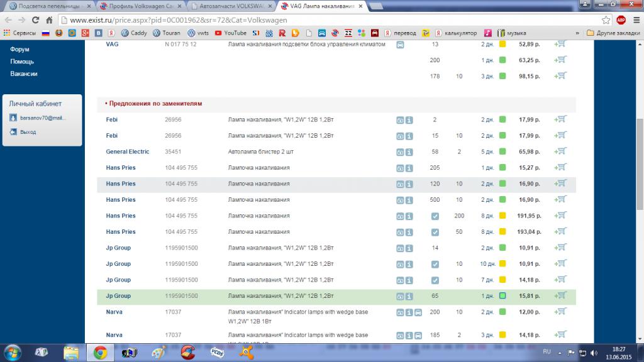Open General Electric brand link
Viewport: 644px width, 362px height.
[127, 151]
